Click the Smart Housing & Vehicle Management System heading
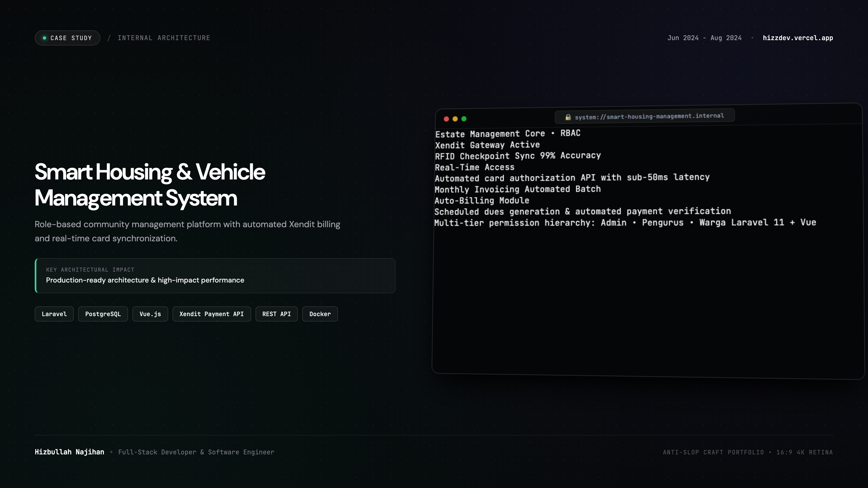Image resolution: width=868 pixels, height=488 pixels. coord(150,185)
